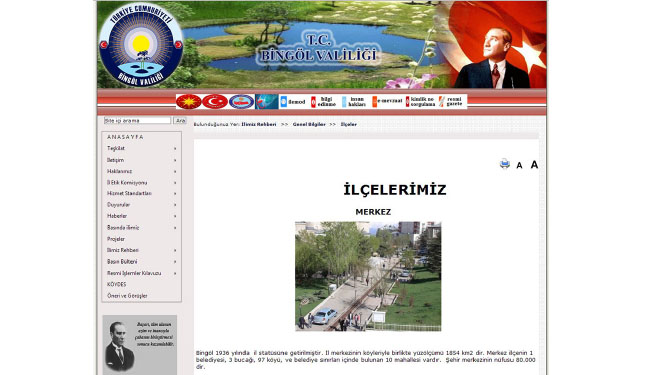Expand the İl Etik Komisyonu submenu arrow
The width and height of the screenshot is (650, 375).
175,183
